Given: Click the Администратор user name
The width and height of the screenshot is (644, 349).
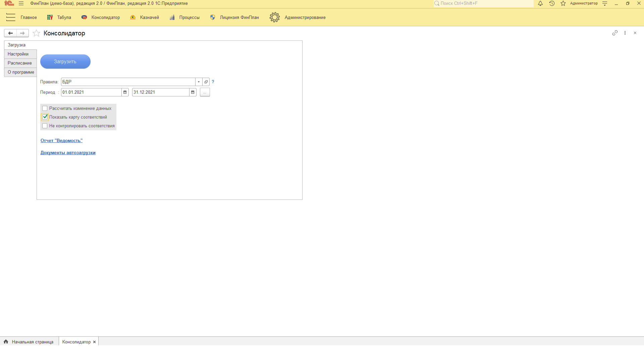Looking at the screenshot, I should [584, 3].
